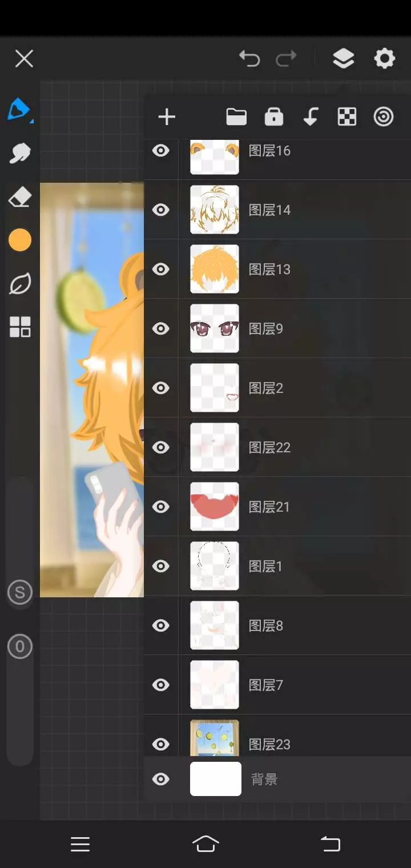Toggle visibility of the 背景 layer
The image size is (411, 868).
pyautogui.click(x=161, y=779)
